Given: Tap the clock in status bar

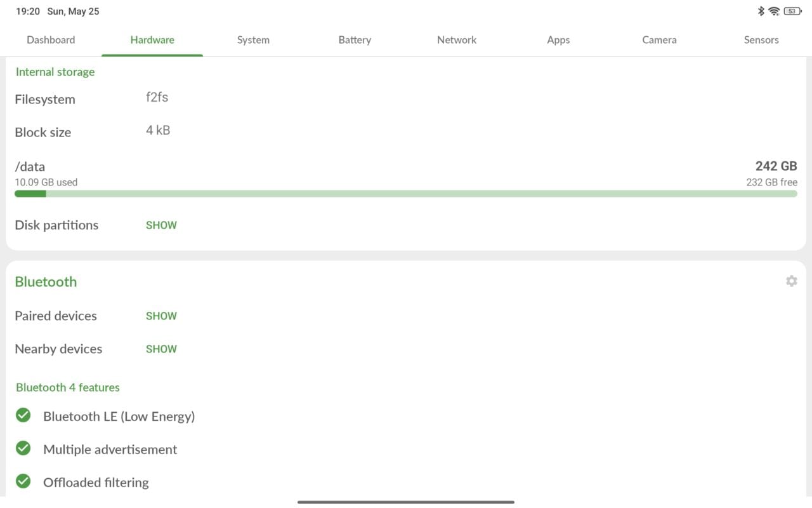Looking at the screenshot, I should [28, 11].
